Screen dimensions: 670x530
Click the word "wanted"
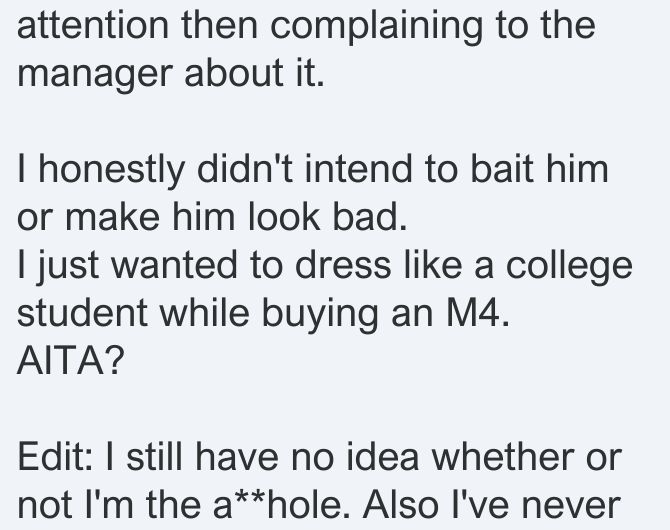click(174, 265)
